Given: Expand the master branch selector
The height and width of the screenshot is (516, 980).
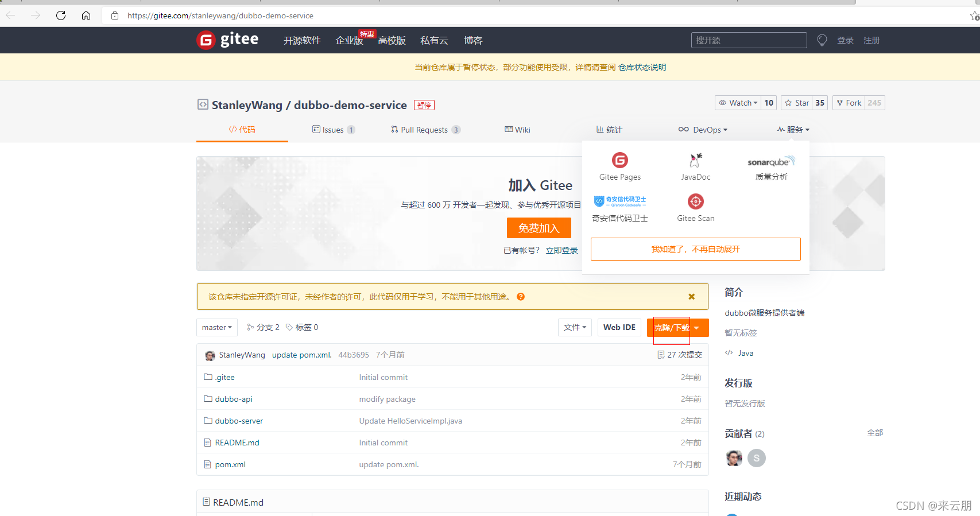Looking at the screenshot, I should tap(217, 327).
